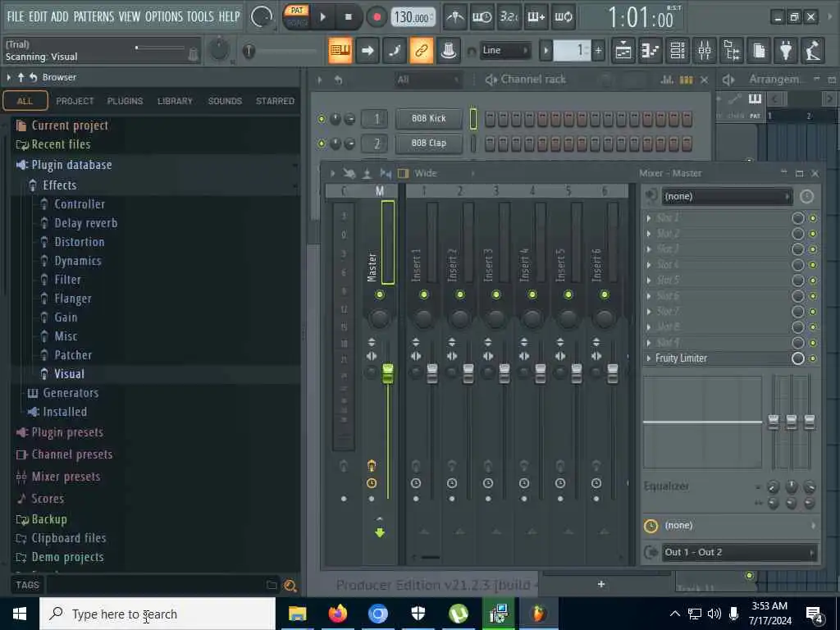
Task: Click the browser search magnifier icon
Action: click(x=290, y=586)
